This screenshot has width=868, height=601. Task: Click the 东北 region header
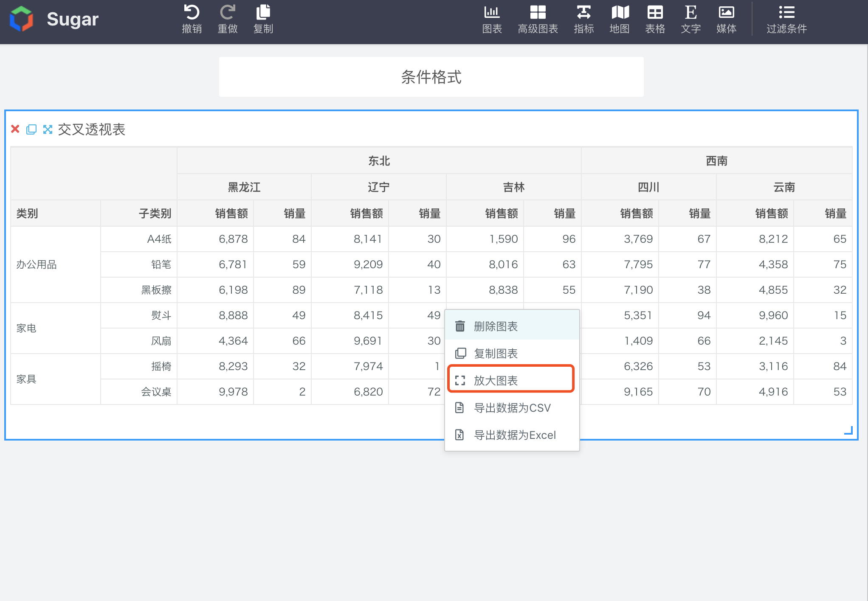(x=379, y=161)
